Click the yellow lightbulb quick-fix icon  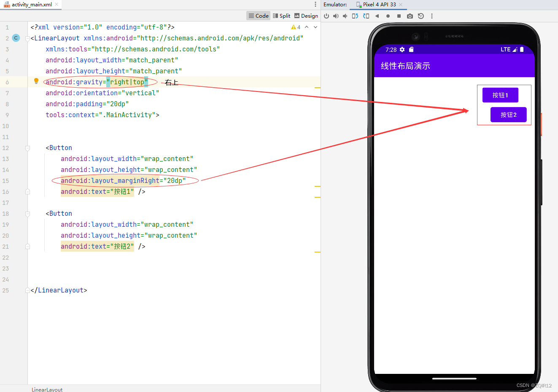click(36, 81)
